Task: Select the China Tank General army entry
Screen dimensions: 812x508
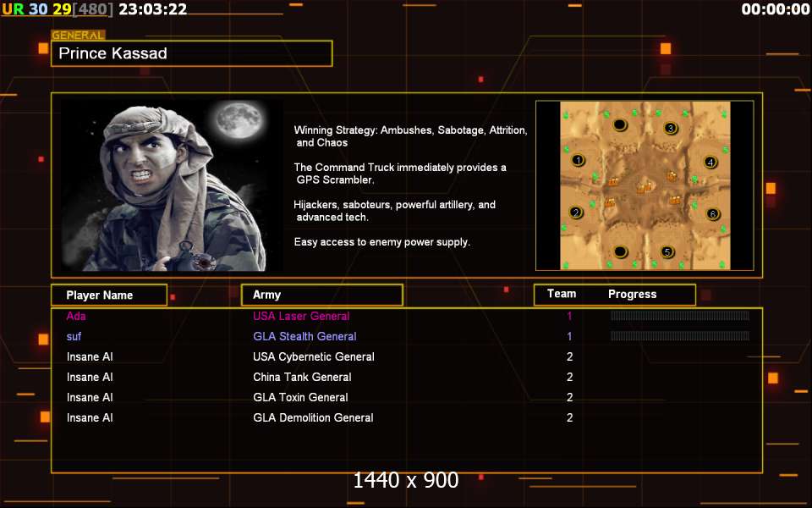Action: (x=302, y=377)
